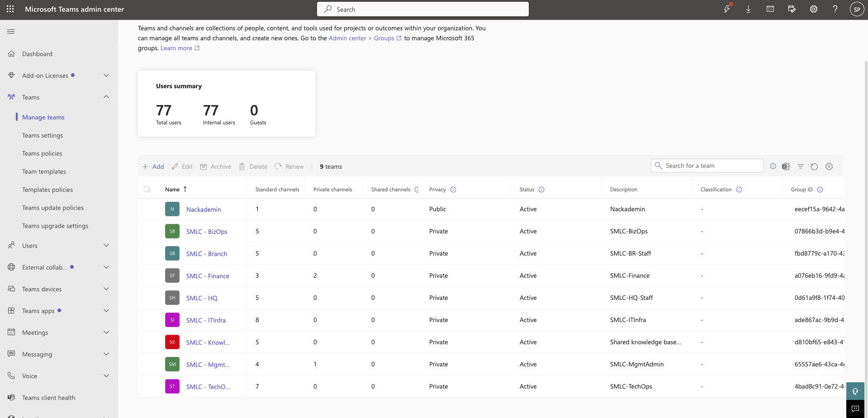This screenshot has width=868, height=418.
Task: Click the refresh icon in table toolbar
Action: (815, 166)
